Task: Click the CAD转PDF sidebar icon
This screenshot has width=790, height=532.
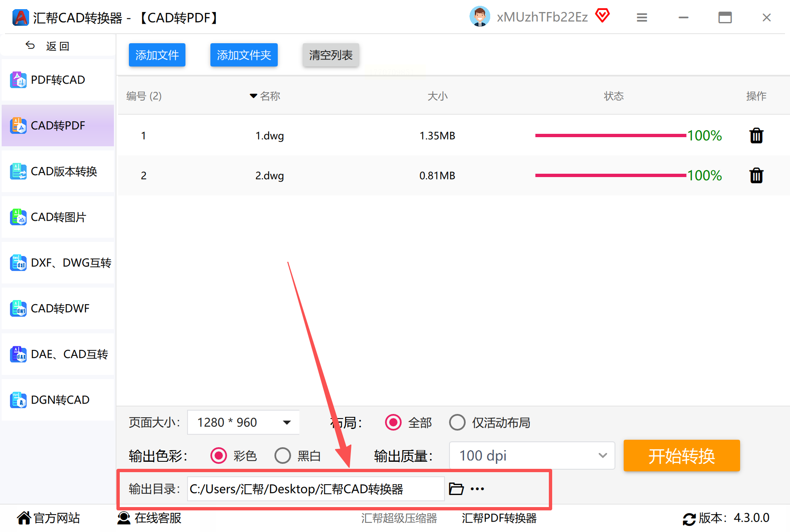Action: tap(18, 126)
